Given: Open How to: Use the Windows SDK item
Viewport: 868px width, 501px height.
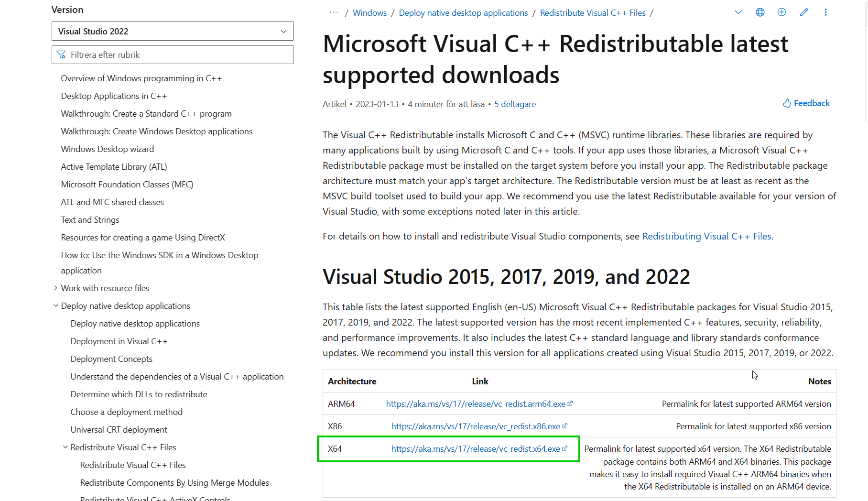Looking at the screenshot, I should point(160,263).
